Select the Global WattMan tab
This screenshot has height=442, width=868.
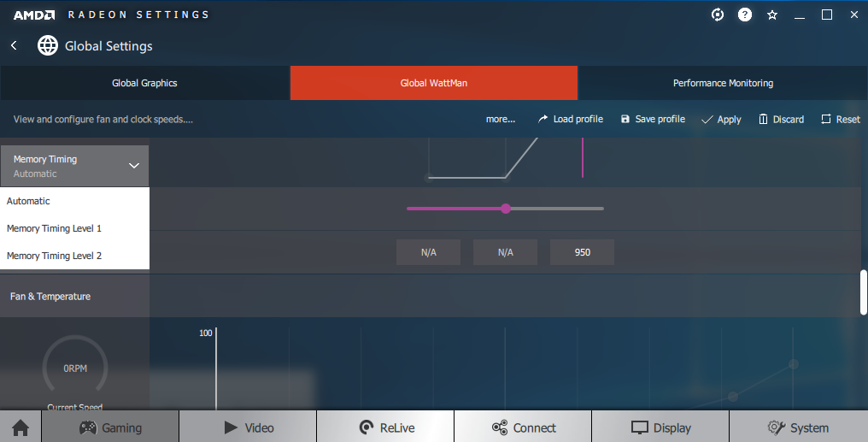click(x=434, y=83)
